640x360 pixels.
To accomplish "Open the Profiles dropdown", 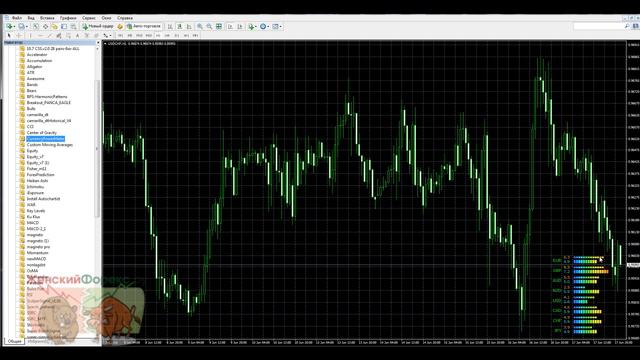I will point(23,27).
